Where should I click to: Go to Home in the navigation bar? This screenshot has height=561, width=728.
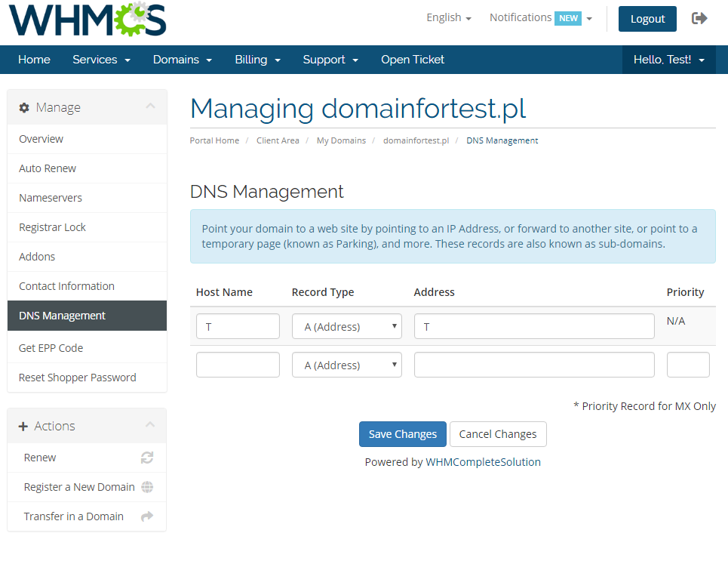tap(34, 60)
